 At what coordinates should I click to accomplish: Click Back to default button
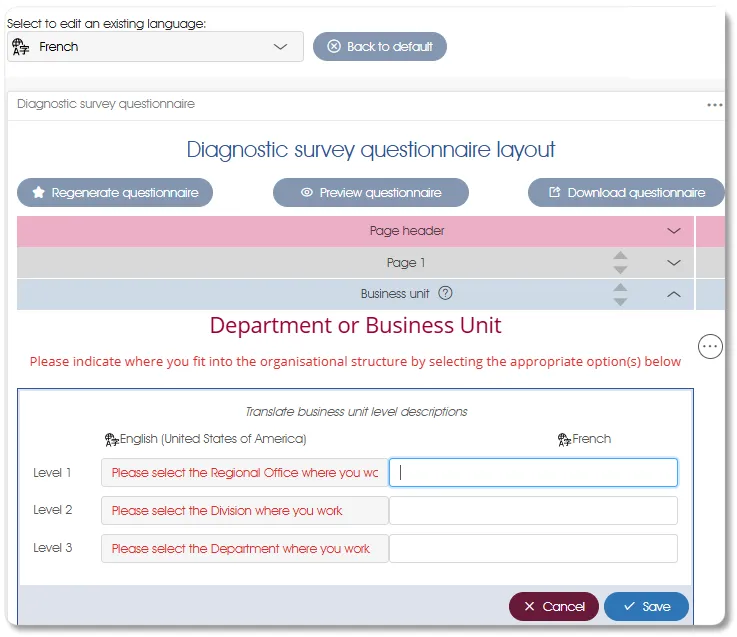[x=380, y=47]
